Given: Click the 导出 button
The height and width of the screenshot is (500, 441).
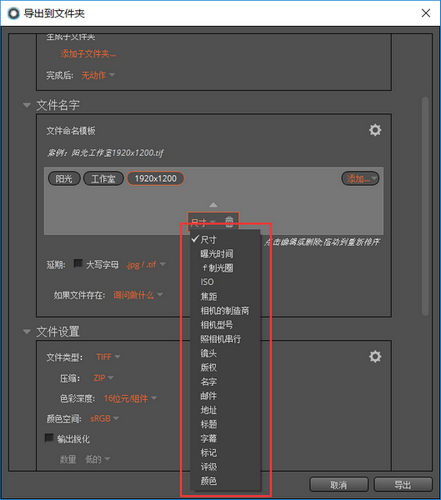Looking at the screenshot, I should (403, 484).
